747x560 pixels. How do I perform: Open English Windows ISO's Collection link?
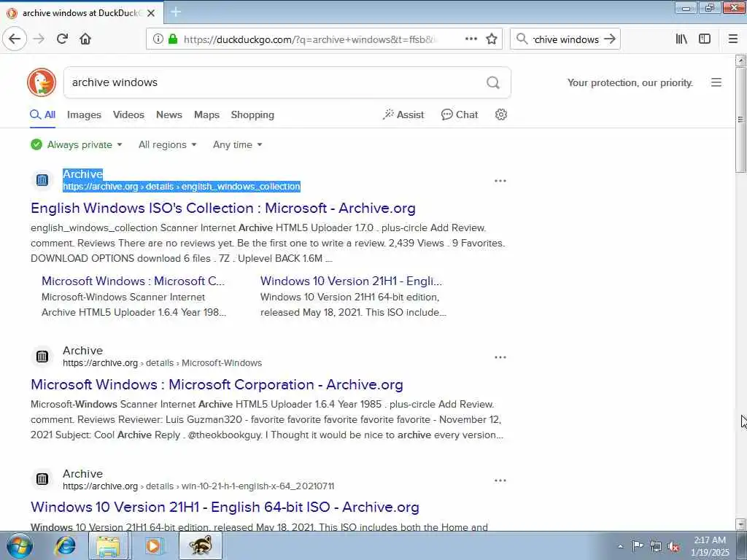223,208
